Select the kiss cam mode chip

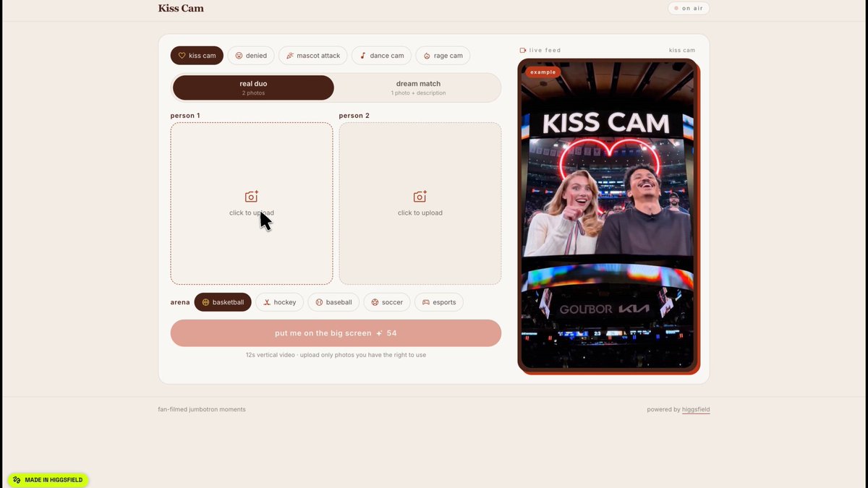pos(197,56)
